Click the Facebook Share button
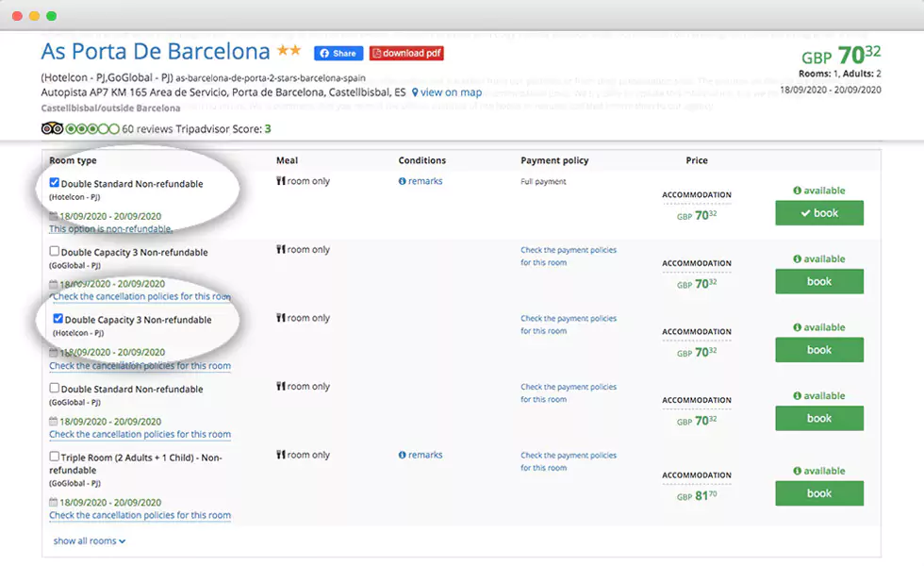924x566 pixels. point(338,54)
